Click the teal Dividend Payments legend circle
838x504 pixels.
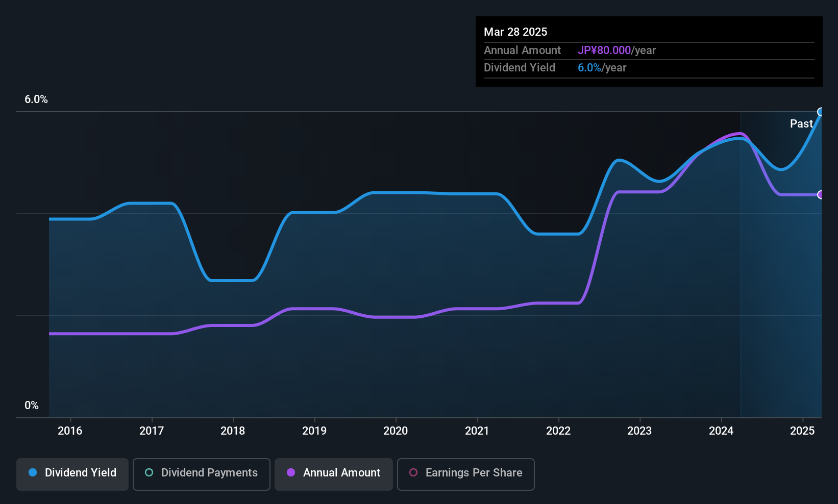[149, 473]
